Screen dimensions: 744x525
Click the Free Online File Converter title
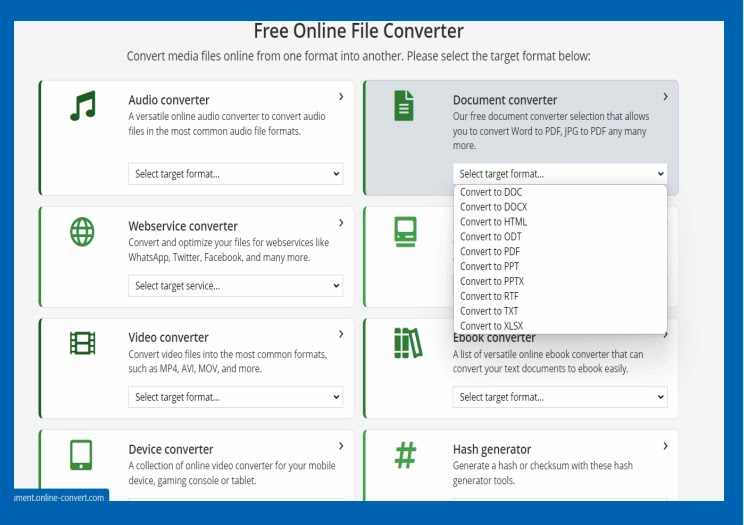tap(358, 31)
